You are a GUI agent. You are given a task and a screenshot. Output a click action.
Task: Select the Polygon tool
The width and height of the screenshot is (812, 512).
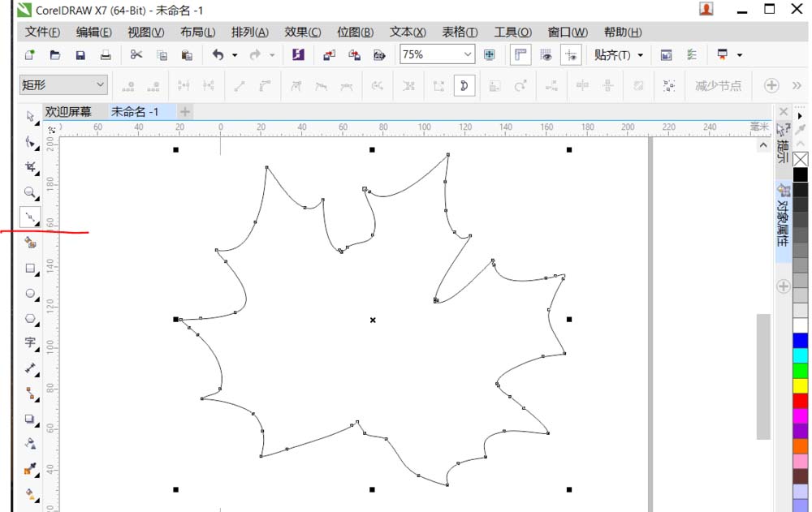30,318
